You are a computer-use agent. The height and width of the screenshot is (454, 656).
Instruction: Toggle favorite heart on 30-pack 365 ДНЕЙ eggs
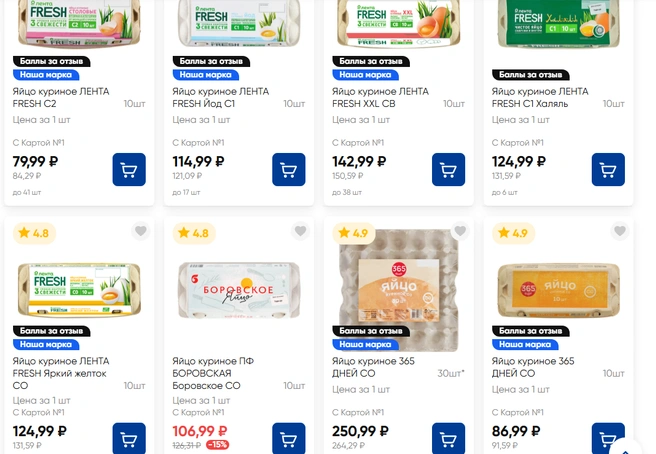tap(460, 232)
